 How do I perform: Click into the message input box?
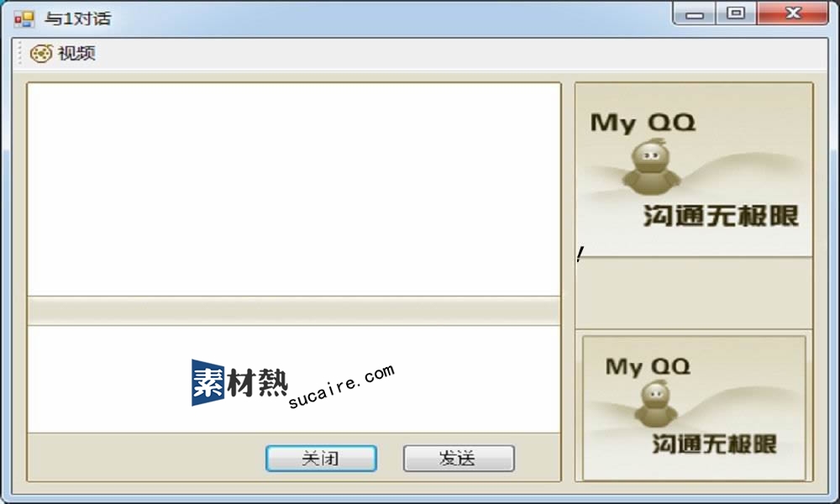294,379
